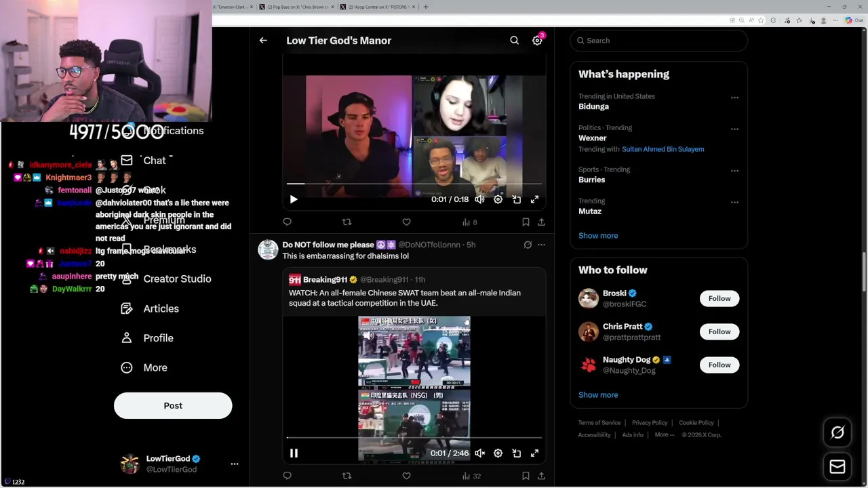
Task: Open the floating messages envelope button
Action: tap(837, 466)
